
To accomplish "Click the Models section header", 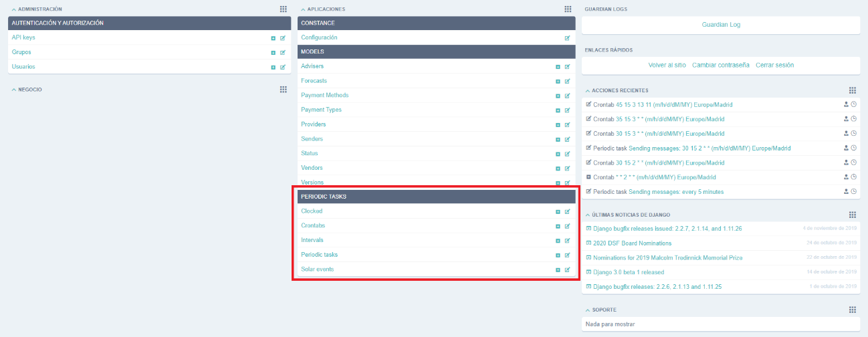I will coord(437,51).
